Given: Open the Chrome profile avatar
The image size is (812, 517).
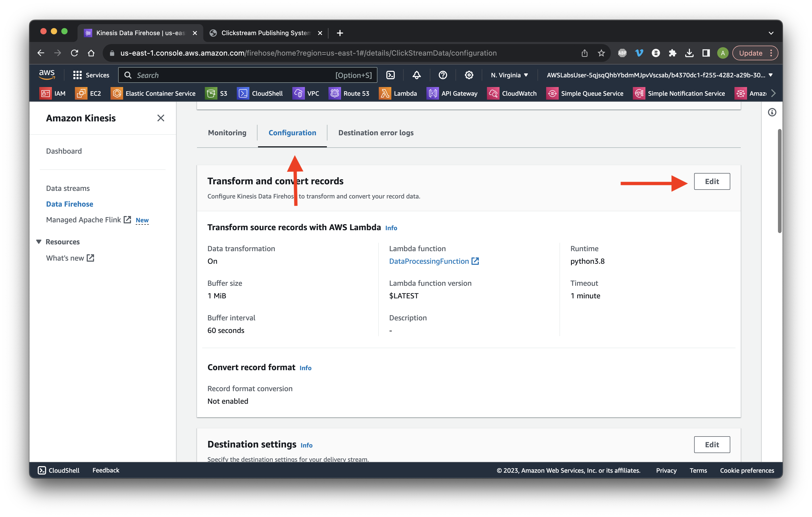Looking at the screenshot, I should tap(723, 53).
